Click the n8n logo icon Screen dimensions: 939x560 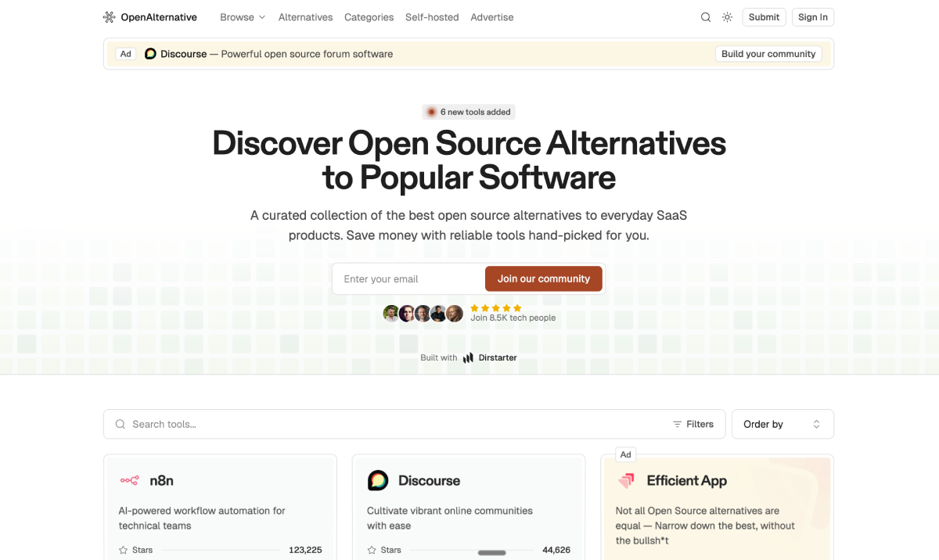(x=129, y=480)
